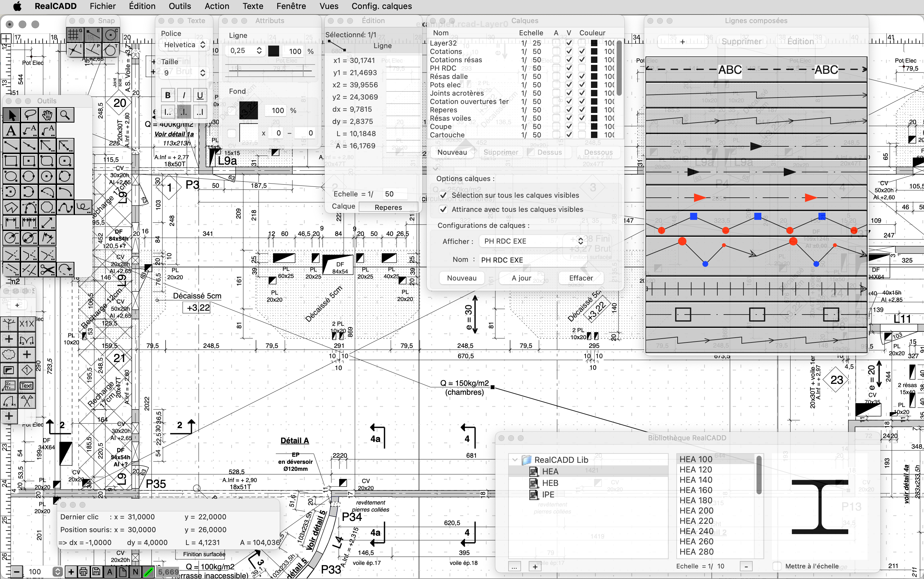This screenshot has width=924, height=579.
Task: Click the A jour button
Action: [521, 278]
